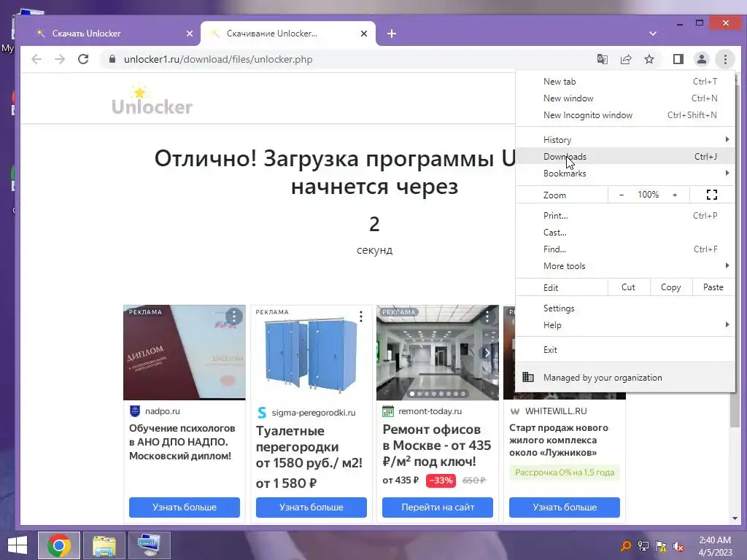The image size is (747, 560).
Task: Close the 'Скачивание Unlocker...' tab
Action: tap(363, 34)
